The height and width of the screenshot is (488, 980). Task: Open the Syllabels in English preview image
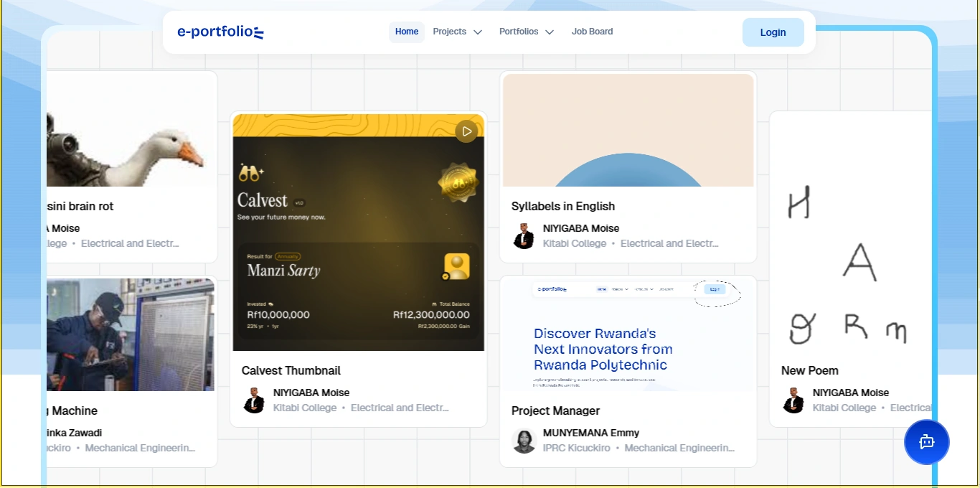pyautogui.click(x=628, y=131)
